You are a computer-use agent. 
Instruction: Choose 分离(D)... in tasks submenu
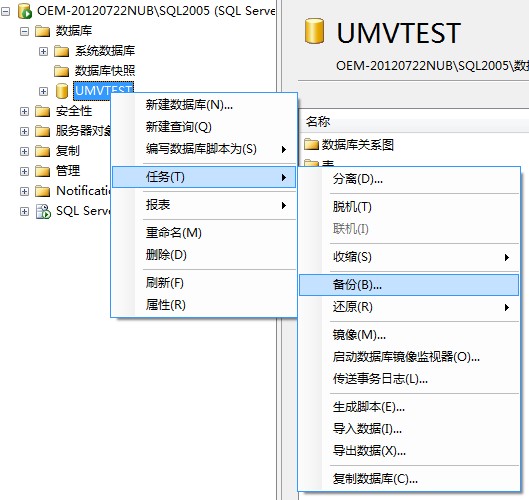(x=409, y=179)
